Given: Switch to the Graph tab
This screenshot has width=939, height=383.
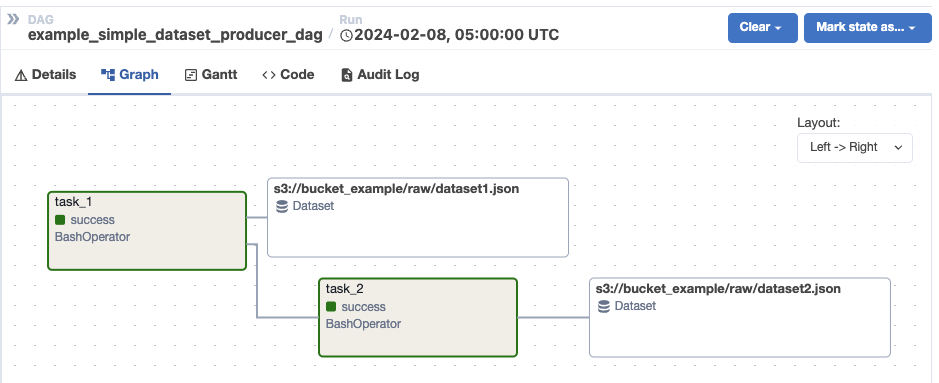Looking at the screenshot, I should tap(130, 75).
